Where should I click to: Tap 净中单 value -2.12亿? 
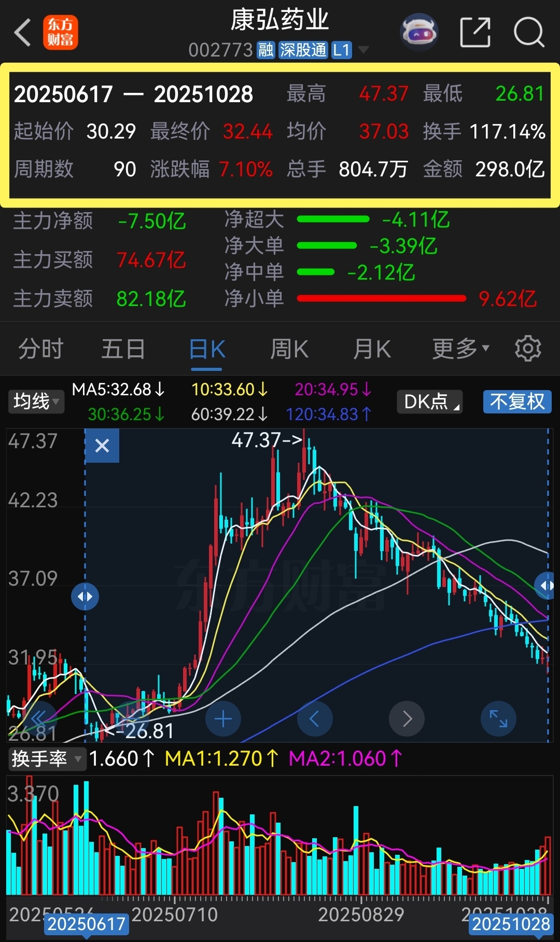click(381, 272)
